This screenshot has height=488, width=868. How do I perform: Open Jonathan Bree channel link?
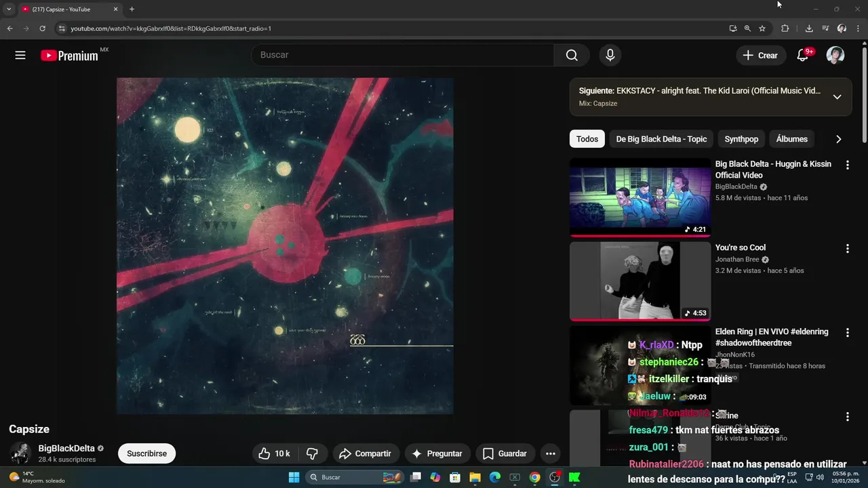point(737,260)
